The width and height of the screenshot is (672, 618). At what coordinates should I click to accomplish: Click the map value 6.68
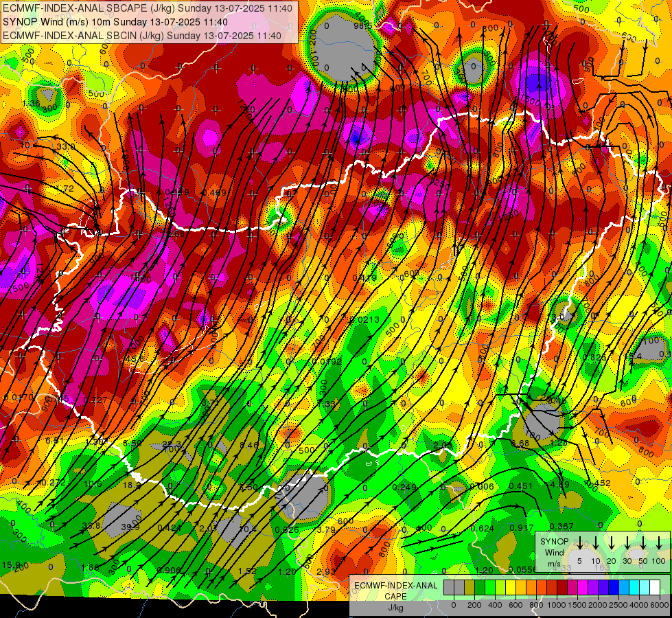pos(520,444)
